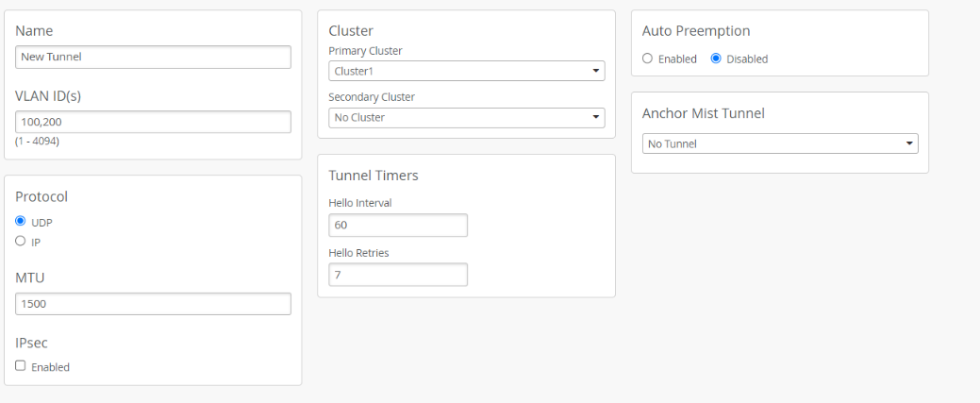Open the Secondary Cluster dropdown
980x403 pixels.
[466, 118]
